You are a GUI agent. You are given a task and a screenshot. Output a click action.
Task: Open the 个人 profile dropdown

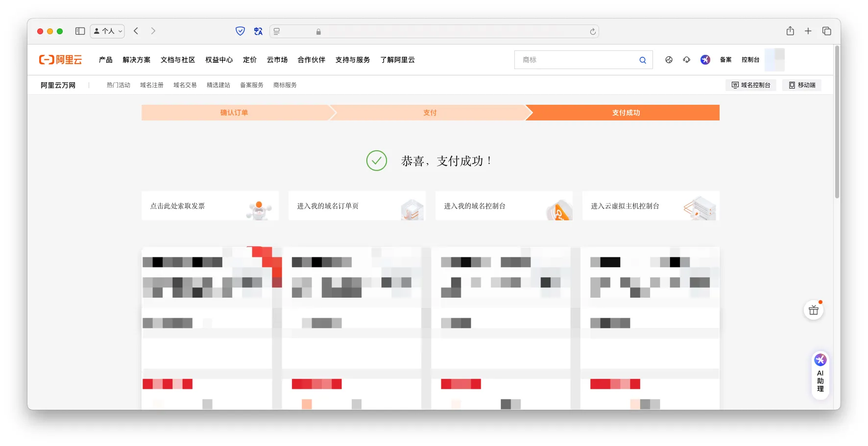pos(107,31)
